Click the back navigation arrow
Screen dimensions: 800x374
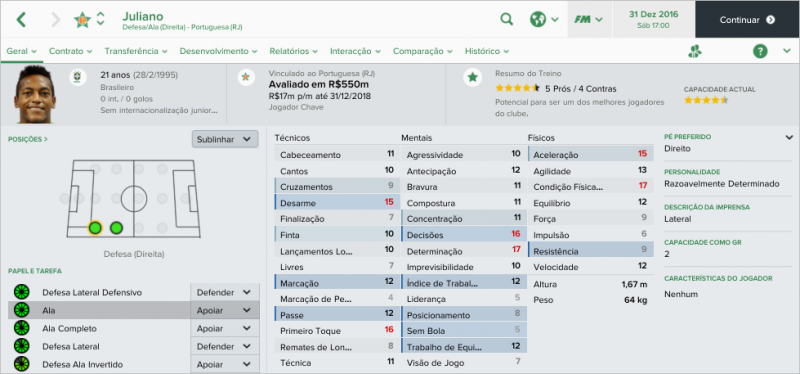(21, 19)
